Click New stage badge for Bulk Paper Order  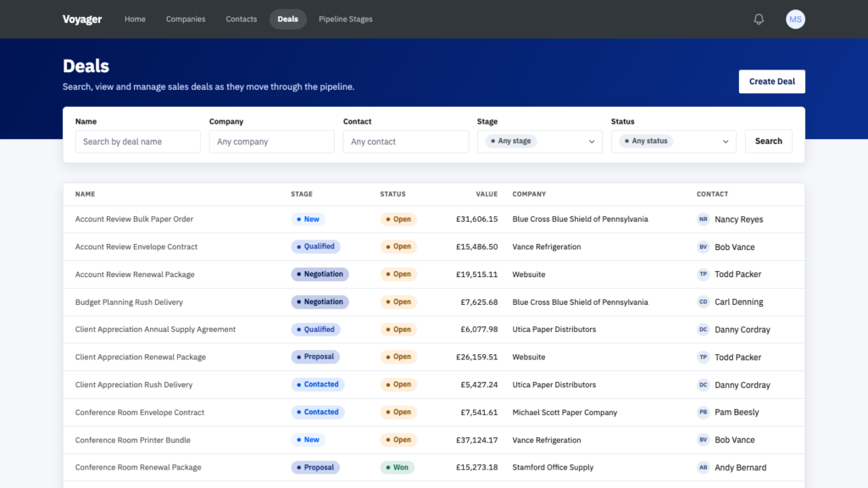point(308,219)
